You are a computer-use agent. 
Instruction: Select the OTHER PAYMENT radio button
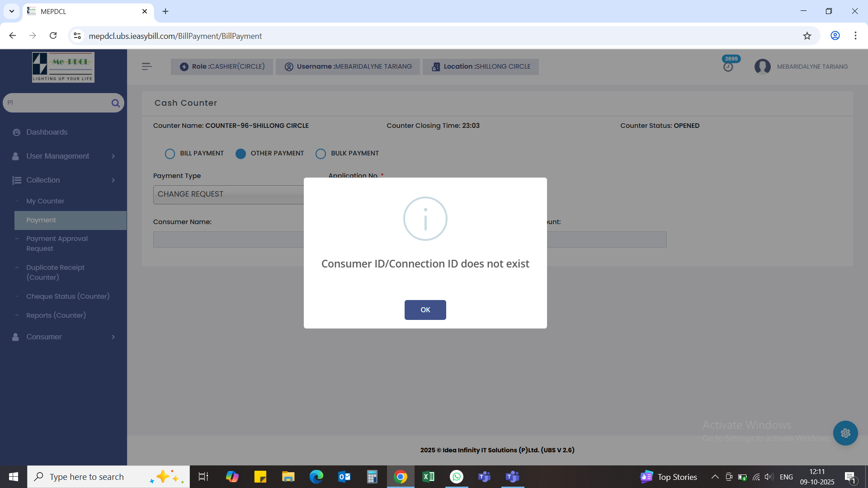241,154
